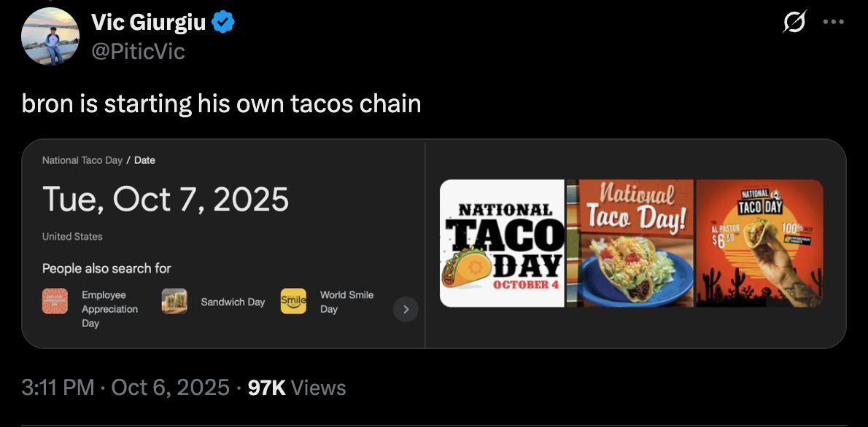This screenshot has width=868, height=427.
Task: Click the blue verified badge
Action: (x=222, y=23)
